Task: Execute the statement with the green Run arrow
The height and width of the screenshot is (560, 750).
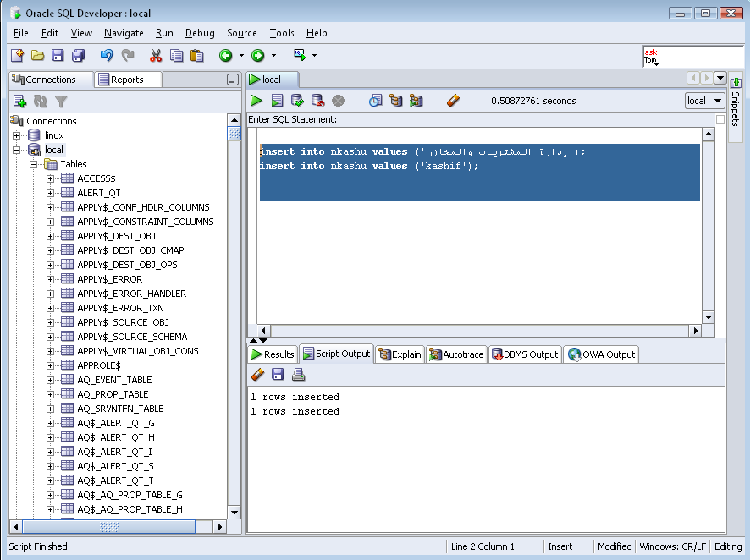Action: point(256,100)
